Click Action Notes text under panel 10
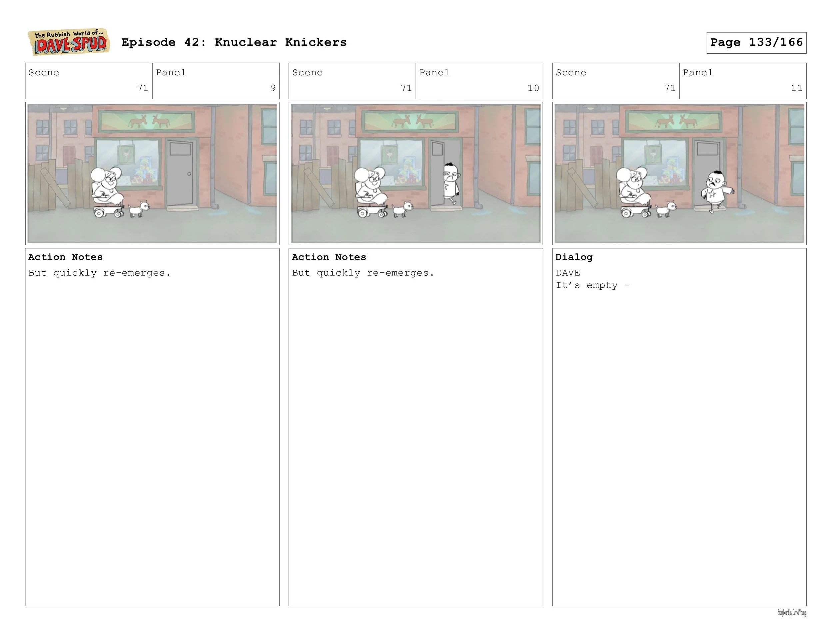The image size is (833, 644). point(363,273)
